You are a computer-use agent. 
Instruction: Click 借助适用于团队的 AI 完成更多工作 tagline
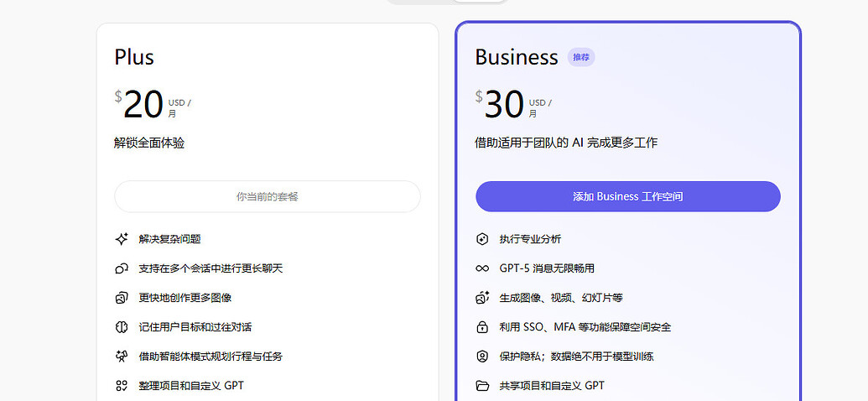566,143
